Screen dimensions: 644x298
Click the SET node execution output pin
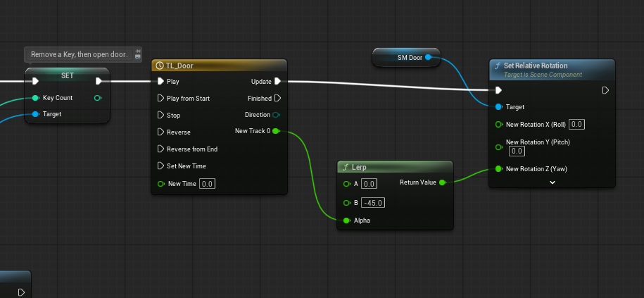(99, 81)
